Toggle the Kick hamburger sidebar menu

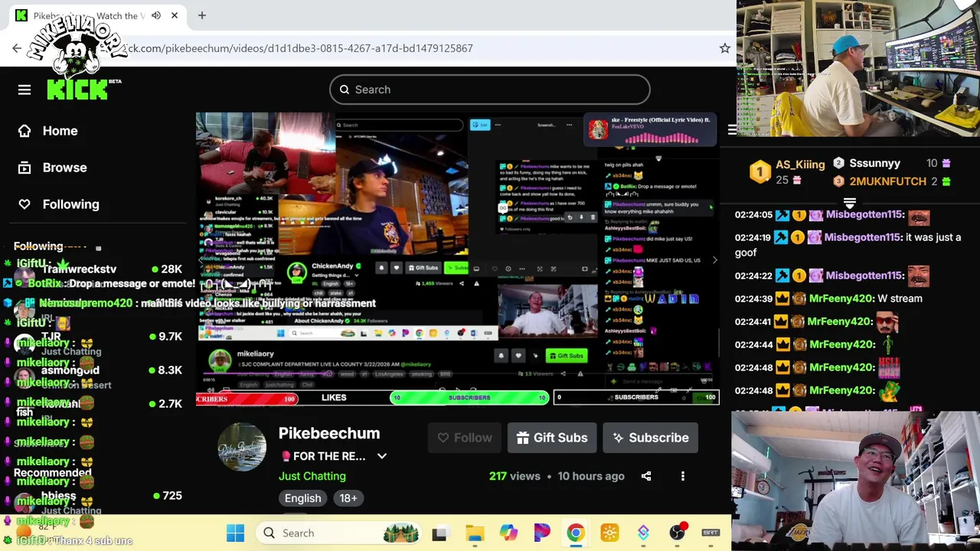(24, 90)
